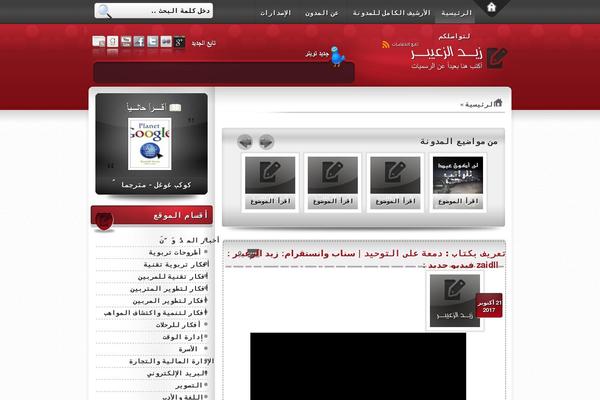Click the breadcrumb home icon
The height and width of the screenshot is (400, 600).
point(498,103)
